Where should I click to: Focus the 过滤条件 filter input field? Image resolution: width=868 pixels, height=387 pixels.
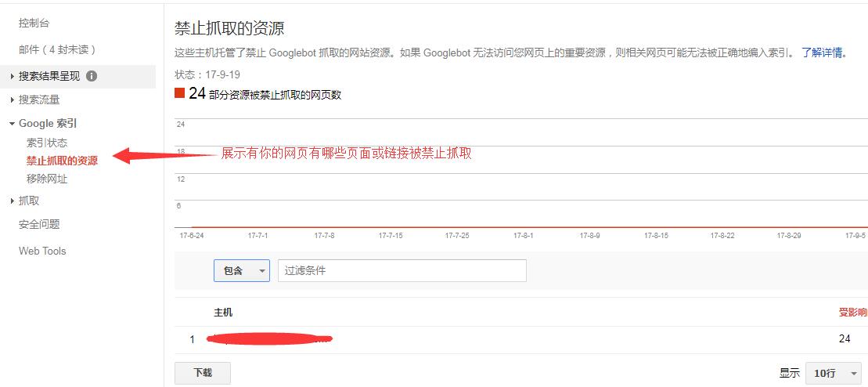(402, 270)
